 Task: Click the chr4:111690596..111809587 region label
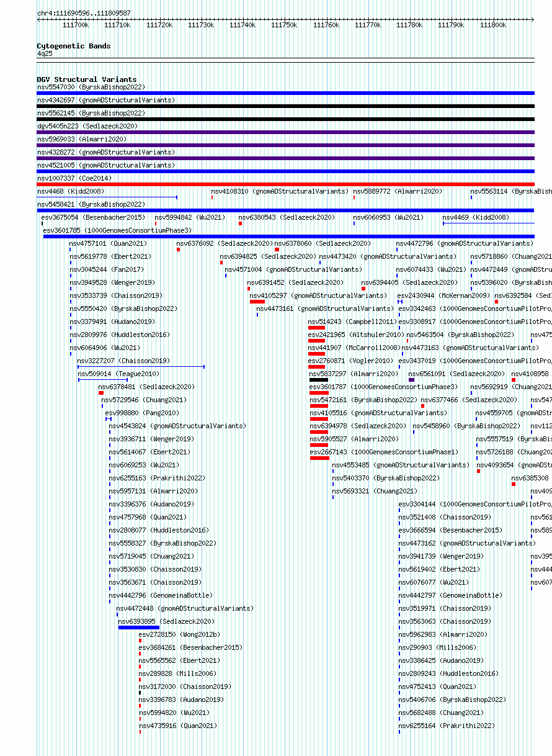point(84,13)
